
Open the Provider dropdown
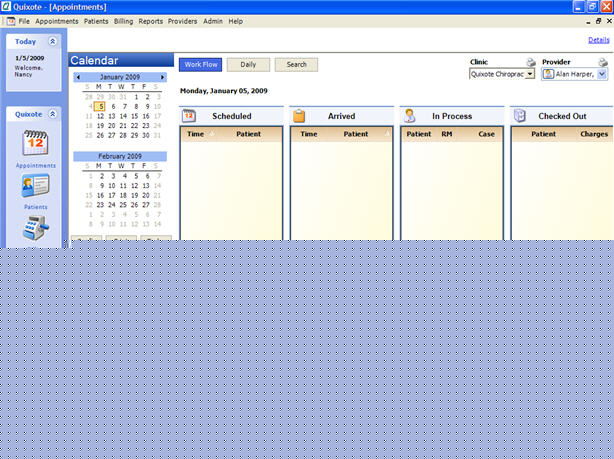point(602,74)
